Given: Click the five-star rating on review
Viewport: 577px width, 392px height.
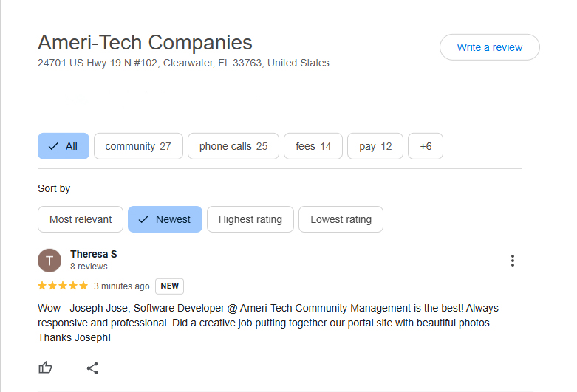Looking at the screenshot, I should (x=63, y=286).
